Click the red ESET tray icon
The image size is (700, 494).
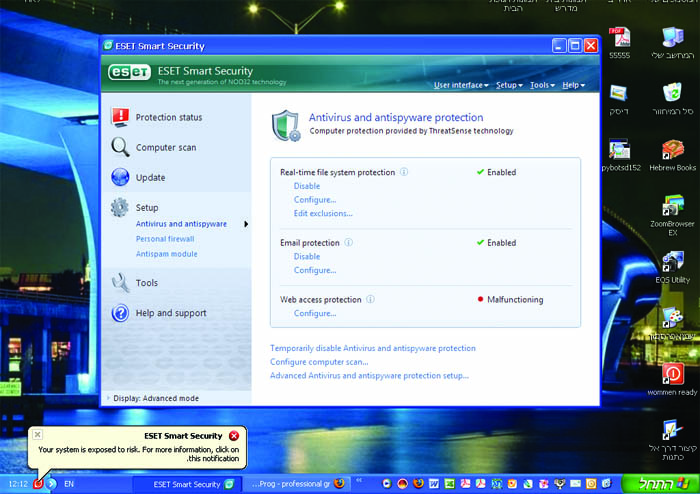pyautogui.click(x=38, y=484)
